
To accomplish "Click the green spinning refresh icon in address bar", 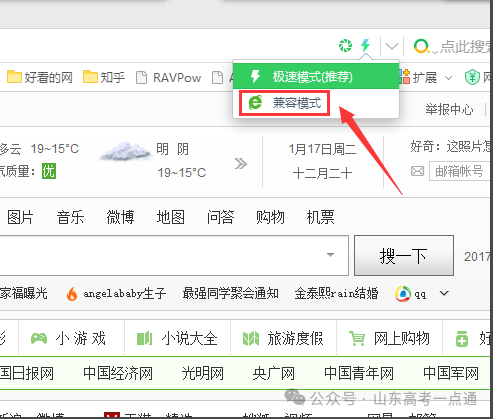I will 345,45.
